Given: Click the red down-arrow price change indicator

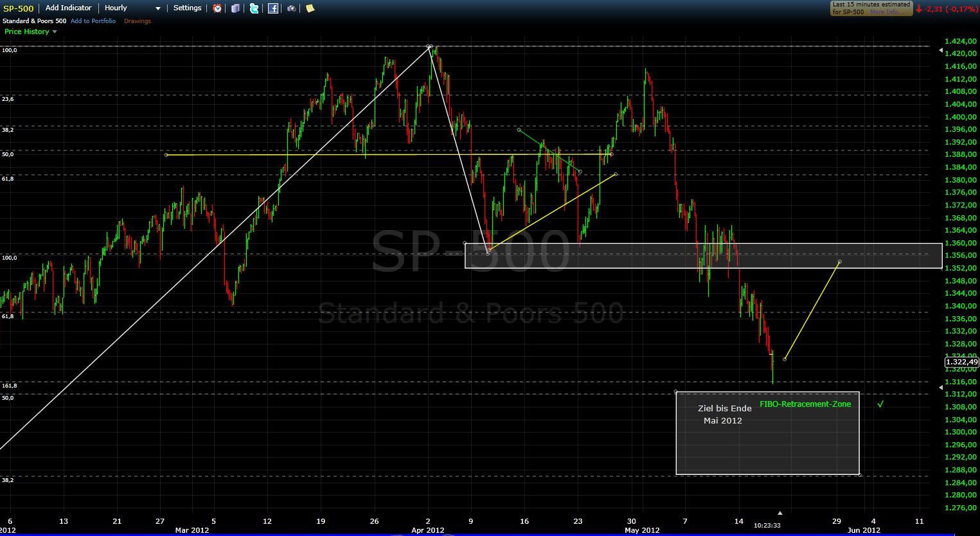Looking at the screenshot, I should pyautogui.click(x=919, y=9).
